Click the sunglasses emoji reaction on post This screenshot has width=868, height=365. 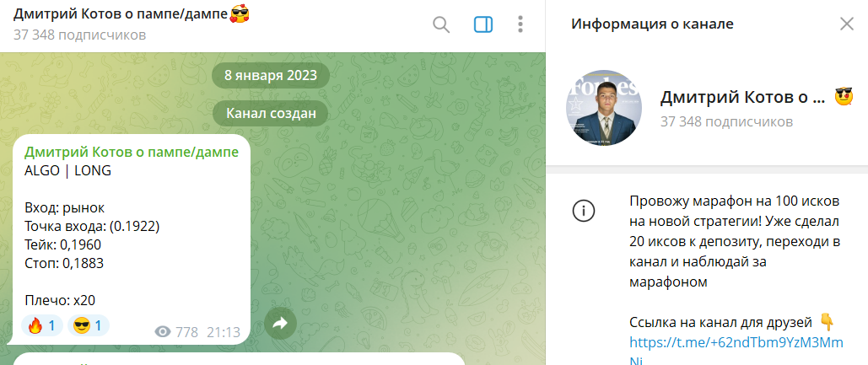[x=89, y=325]
